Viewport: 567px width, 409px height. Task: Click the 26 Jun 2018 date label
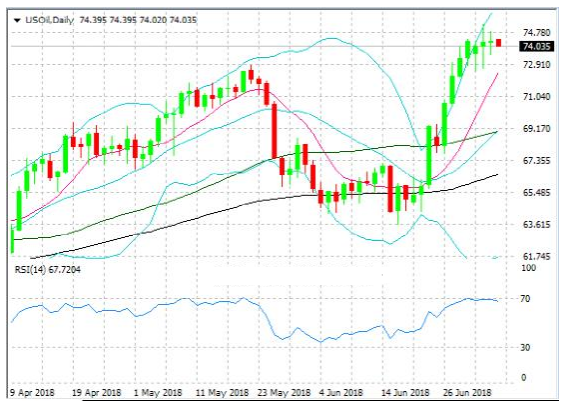(x=467, y=393)
